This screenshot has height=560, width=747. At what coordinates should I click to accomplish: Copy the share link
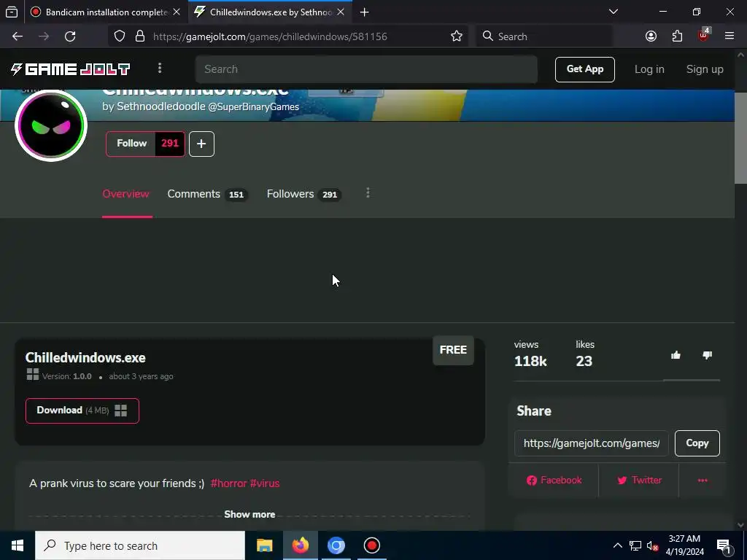pos(697,443)
